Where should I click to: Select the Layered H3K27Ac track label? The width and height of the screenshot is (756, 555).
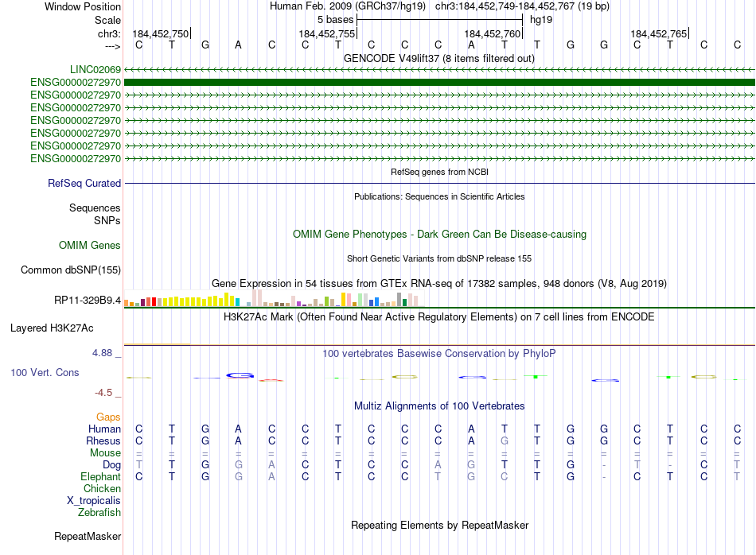tap(52, 328)
